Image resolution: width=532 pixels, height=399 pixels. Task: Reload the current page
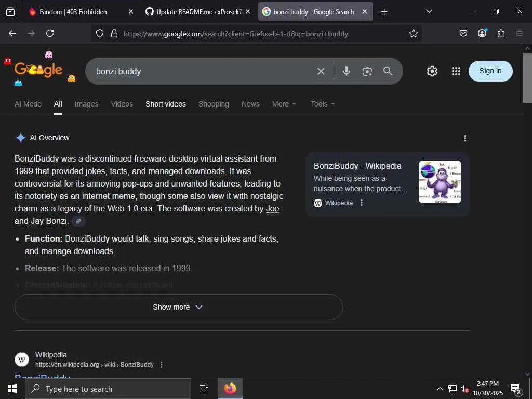[x=50, y=33]
